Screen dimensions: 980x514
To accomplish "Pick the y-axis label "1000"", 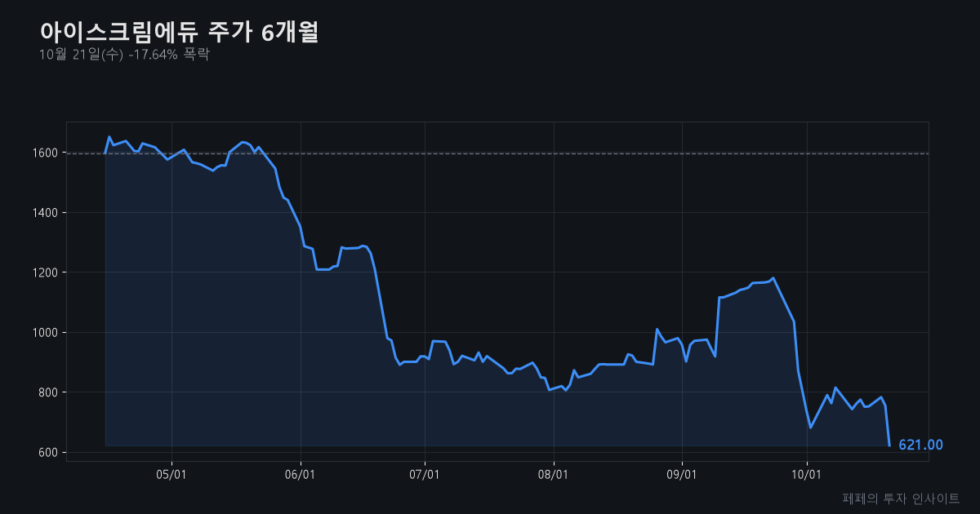I will coord(45,333).
